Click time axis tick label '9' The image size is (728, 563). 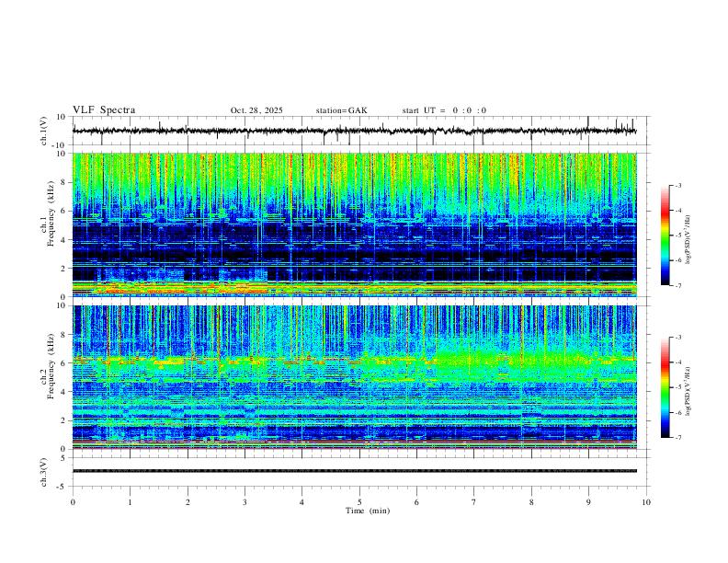point(588,502)
